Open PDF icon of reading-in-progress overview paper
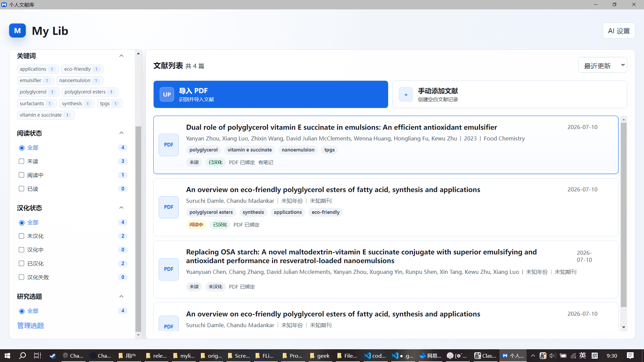644x362 pixels. coord(169,207)
